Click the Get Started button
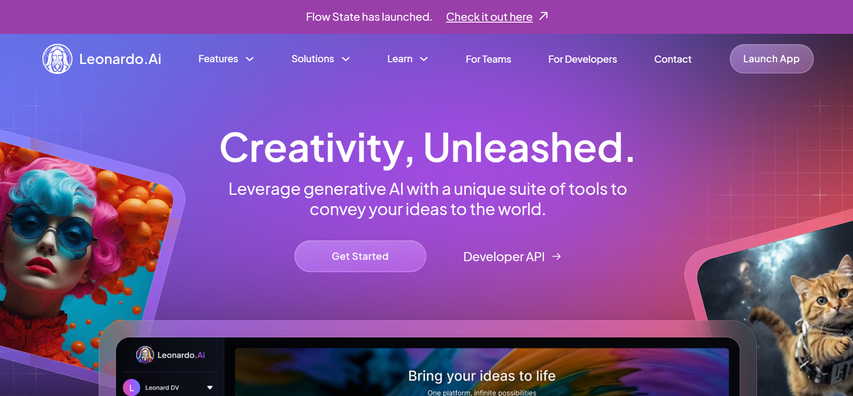The width and height of the screenshot is (853, 396). [x=360, y=256]
